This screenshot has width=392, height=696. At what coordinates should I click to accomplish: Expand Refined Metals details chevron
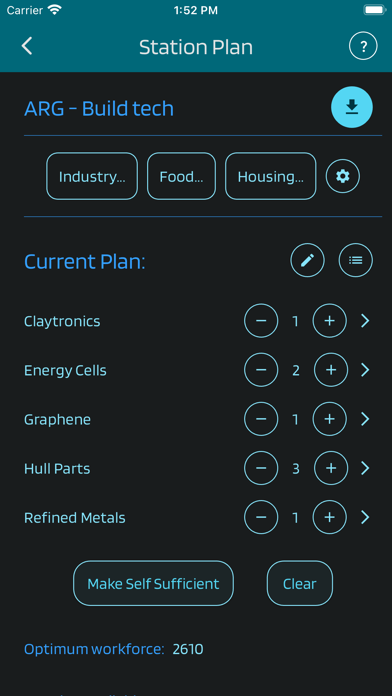(365, 517)
